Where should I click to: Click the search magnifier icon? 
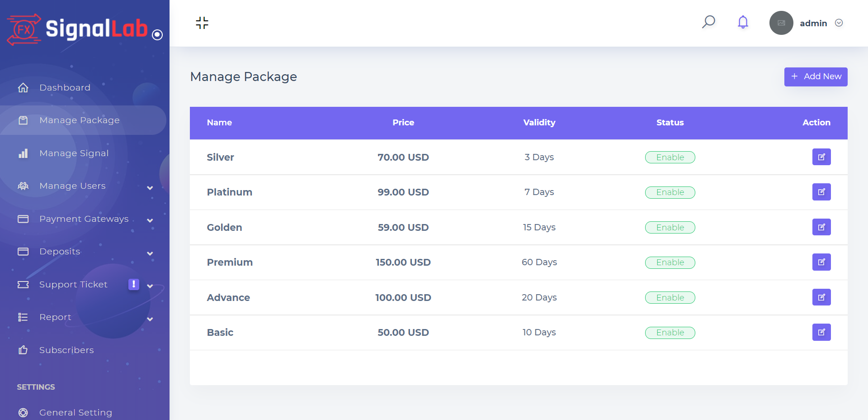point(708,22)
